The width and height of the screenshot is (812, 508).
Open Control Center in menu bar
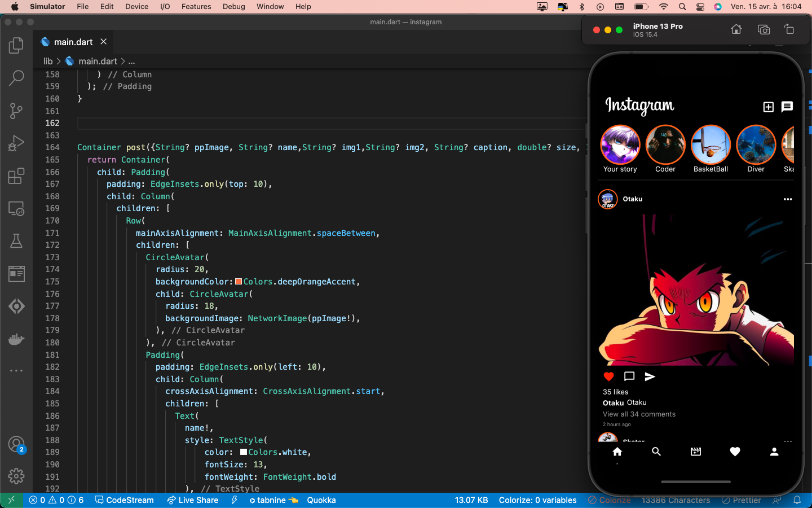700,7
